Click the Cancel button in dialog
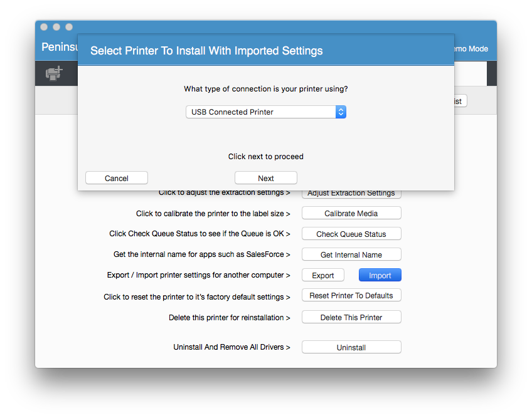This screenshot has height=418, width=532. click(117, 178)
